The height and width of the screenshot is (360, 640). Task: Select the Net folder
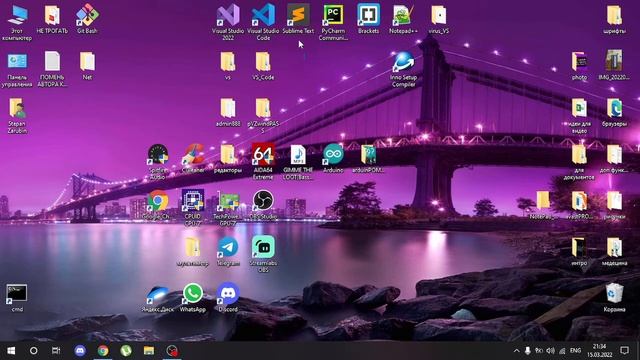87,62
